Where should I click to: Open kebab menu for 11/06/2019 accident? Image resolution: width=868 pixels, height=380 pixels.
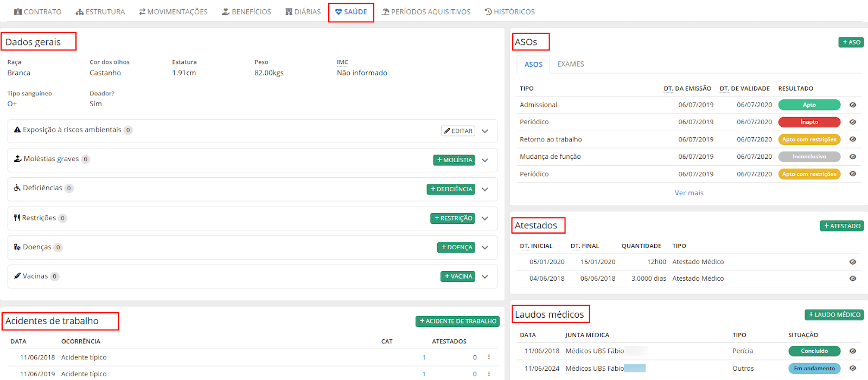click(489, 374)
